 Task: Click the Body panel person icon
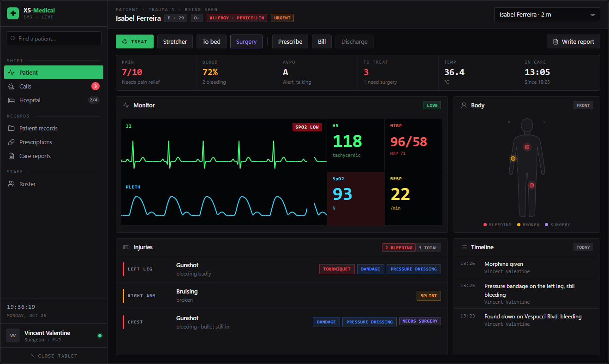[464, 105]
